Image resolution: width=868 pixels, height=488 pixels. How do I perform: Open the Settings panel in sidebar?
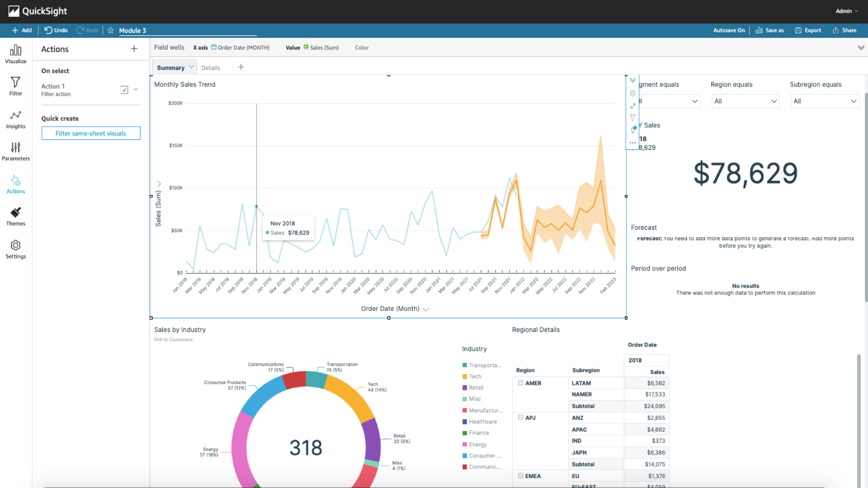(x=15, y=249)
